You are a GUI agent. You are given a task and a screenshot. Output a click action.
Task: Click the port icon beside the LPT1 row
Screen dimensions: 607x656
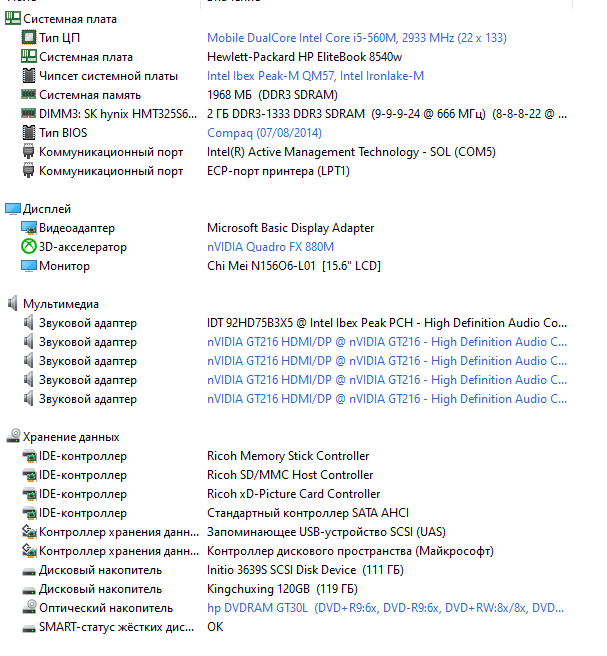[x=28, y=171]
